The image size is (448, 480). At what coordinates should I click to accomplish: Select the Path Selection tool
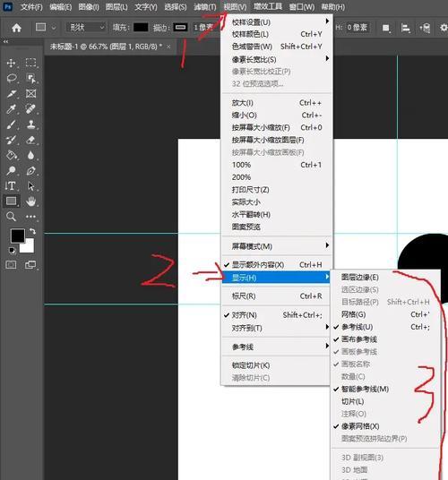pos(31,185)
